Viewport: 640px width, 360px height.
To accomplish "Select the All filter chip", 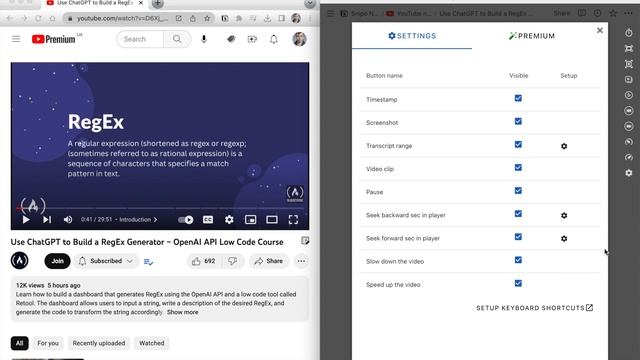I will coord(20,343).
